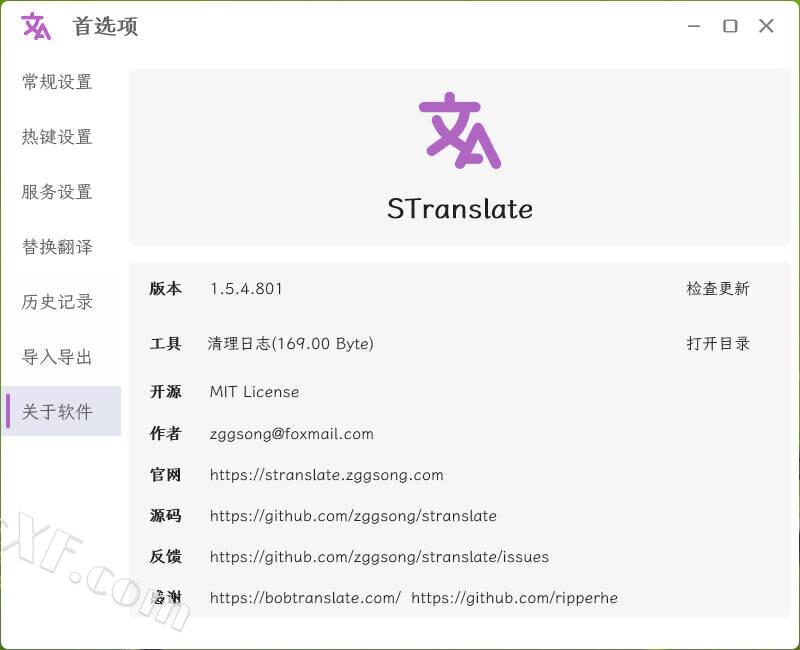Click the STranslate app name text
The height and width of the screenshot is (650, 800).
460,209
